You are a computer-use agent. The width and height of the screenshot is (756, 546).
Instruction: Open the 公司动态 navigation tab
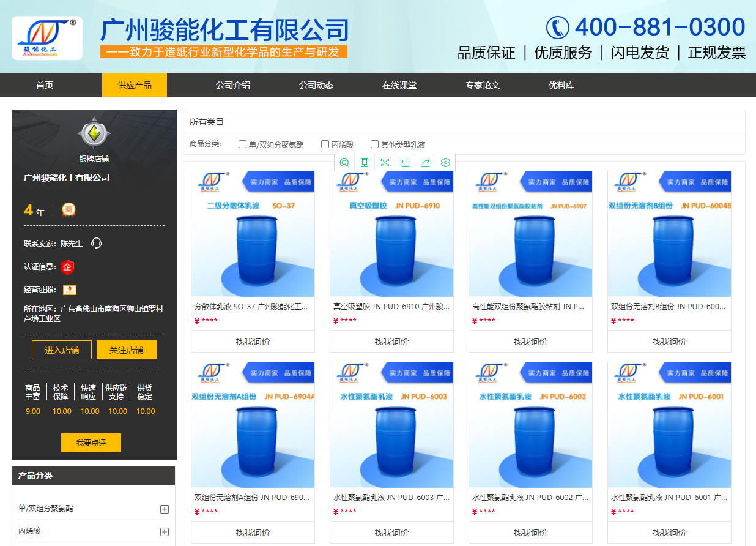pos(316,85)
